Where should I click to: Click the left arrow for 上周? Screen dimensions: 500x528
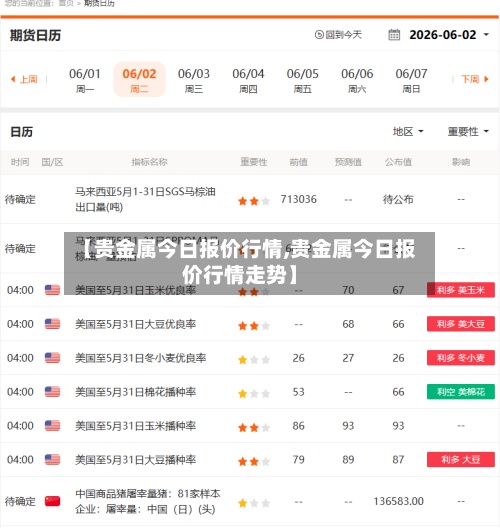click(x=13, y=79)
